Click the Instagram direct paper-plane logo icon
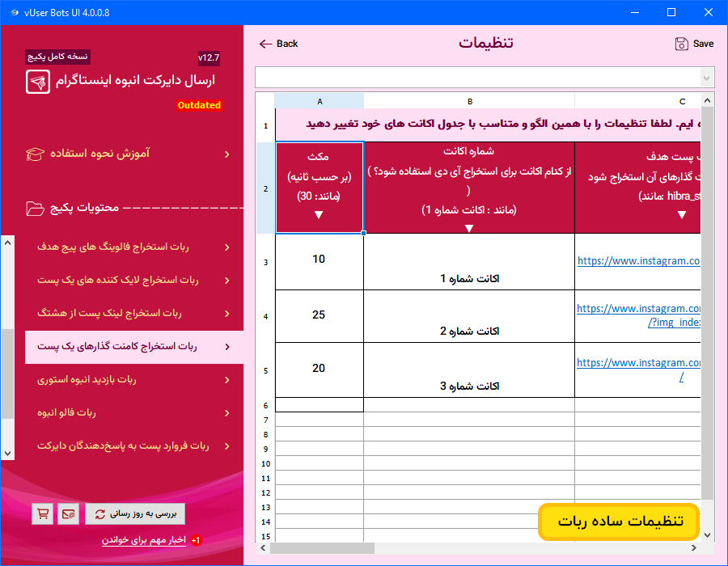 point(38,82)
